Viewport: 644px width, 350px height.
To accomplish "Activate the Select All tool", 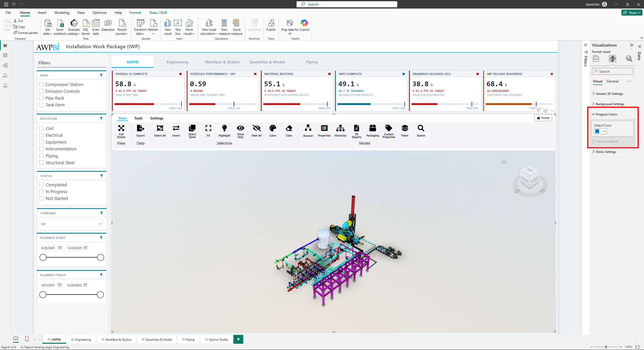I will (x=160, y=131).
